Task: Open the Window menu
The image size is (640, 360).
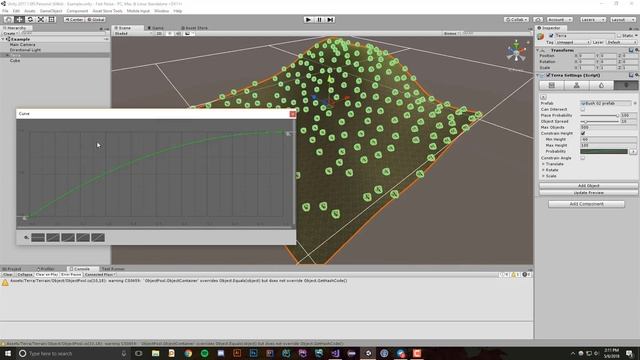Action: click(x=162, y=11)
